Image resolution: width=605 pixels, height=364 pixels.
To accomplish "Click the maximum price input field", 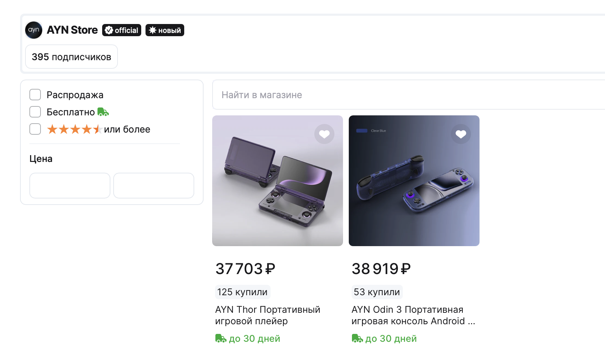I will (x=154, y=186).
